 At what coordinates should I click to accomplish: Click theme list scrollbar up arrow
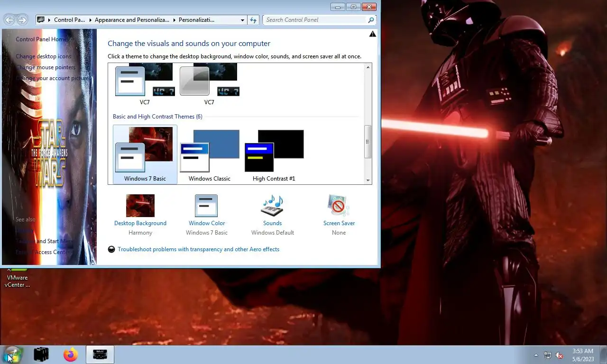pos(368,67)
